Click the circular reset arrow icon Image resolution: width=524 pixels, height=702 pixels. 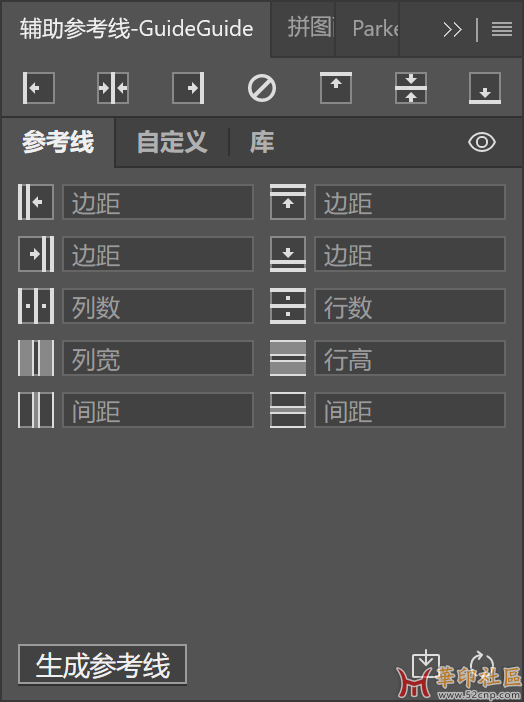point(482,664)
